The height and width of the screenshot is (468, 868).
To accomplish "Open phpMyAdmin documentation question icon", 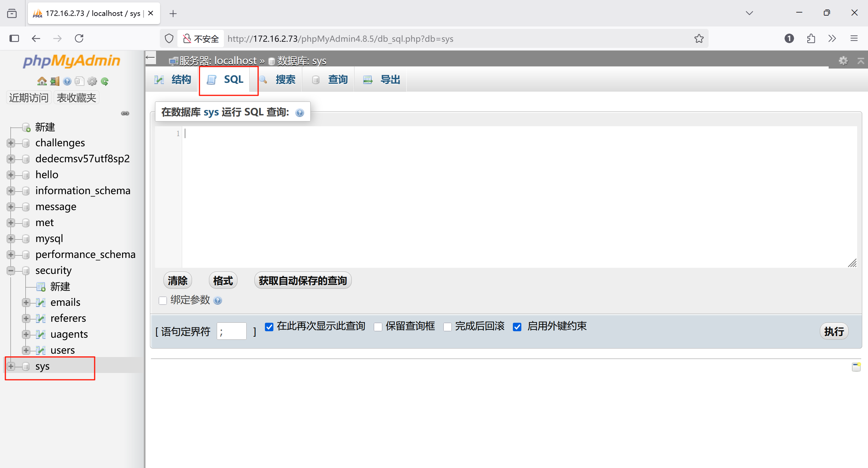I will click(67, 81).
